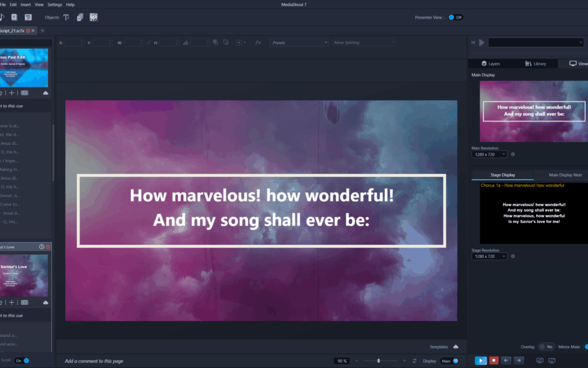Click the 'Add a comment to this page' field

tap(94, 361)
